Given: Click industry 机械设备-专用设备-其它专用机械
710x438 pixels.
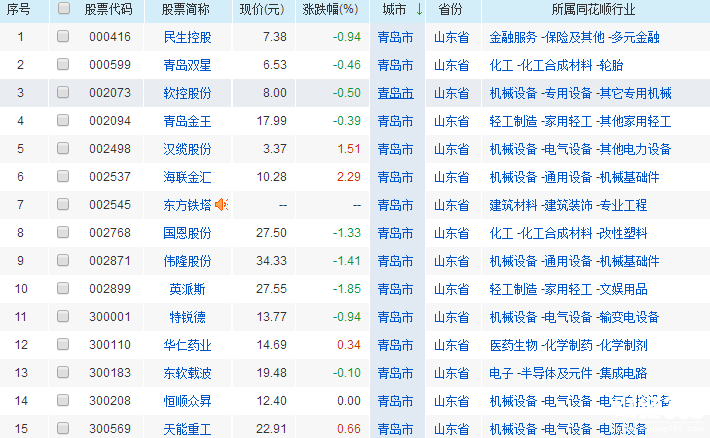Looking at the screenshot, I should click(x=580, y=93).
